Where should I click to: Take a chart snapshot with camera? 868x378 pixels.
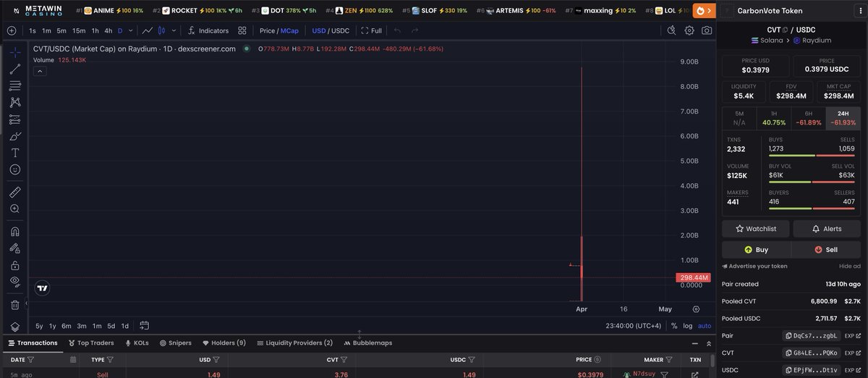[707, 30]
